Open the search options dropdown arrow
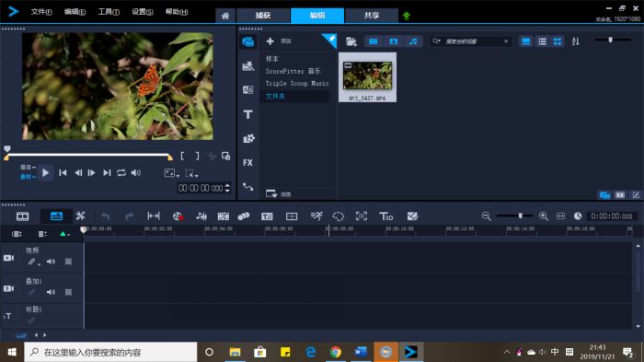 pyautogui.click(x=437, y=41)
